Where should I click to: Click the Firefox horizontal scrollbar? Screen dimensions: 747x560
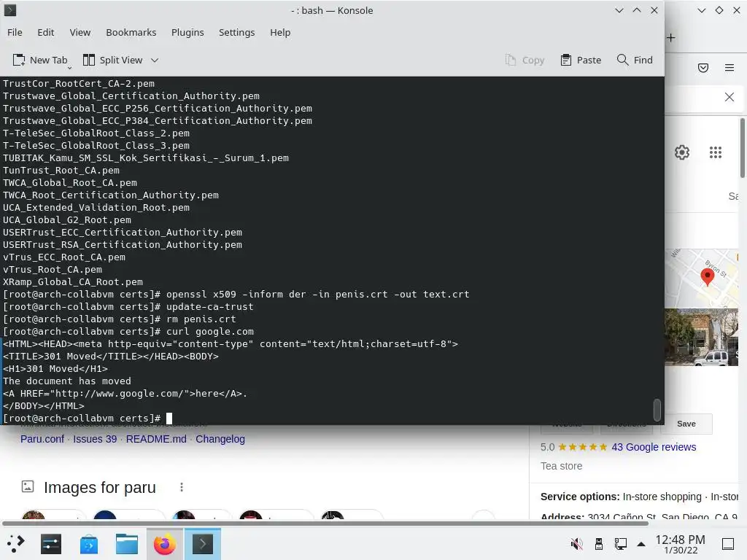click(x=325, y=524)
